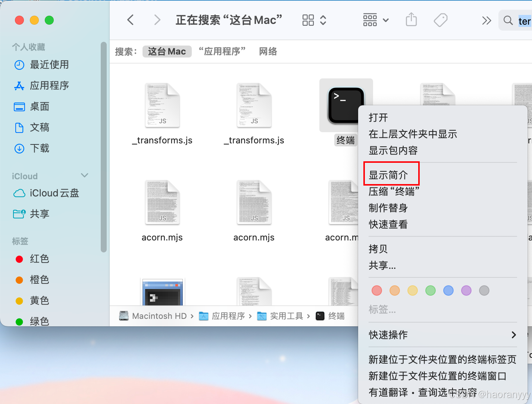Choose 新建位于文件夹位置的终端标签页
Viewport: 532px width, 404px height.
442,360
